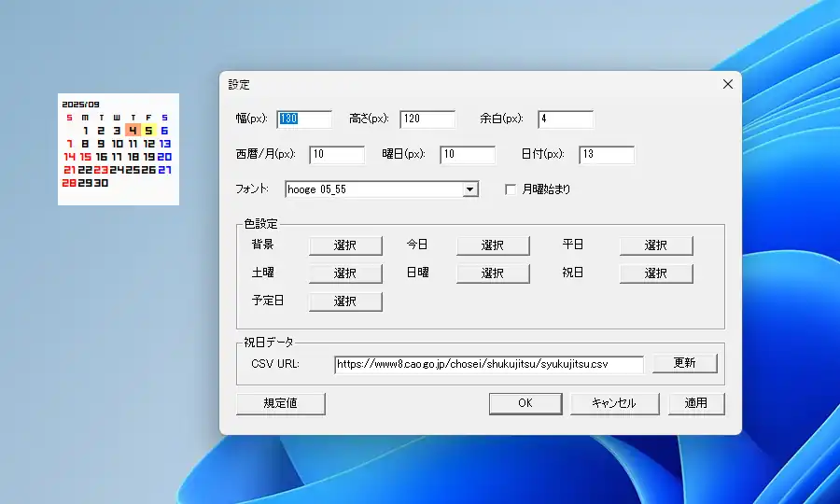
Task: Select day 30 on calendar widget
Action: click(x=101, y=183)
